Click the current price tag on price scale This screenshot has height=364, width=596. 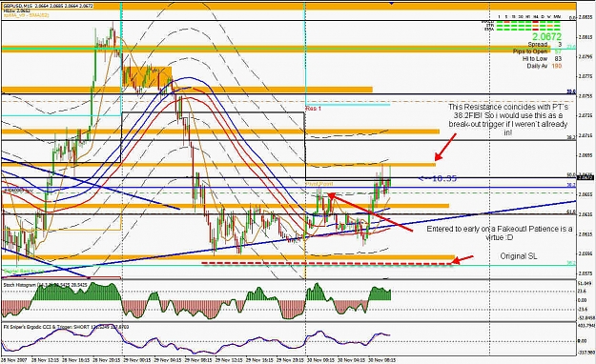coord(586,177)
